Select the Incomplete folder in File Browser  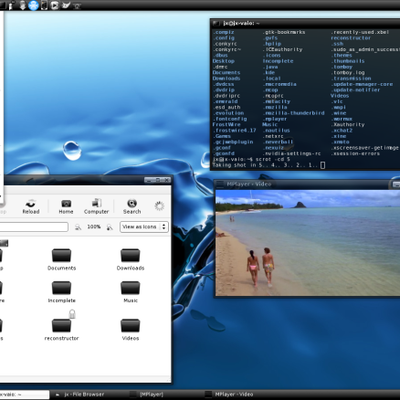tap(61, 288)
